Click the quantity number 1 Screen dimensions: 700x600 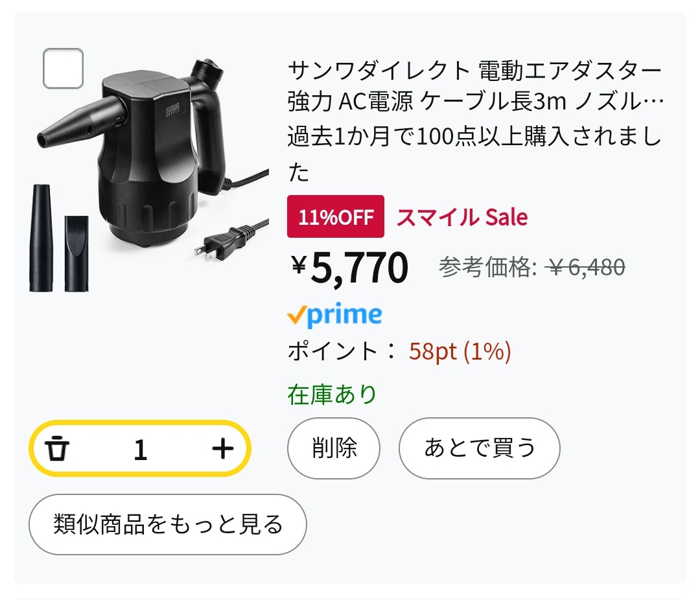point(140,449)
